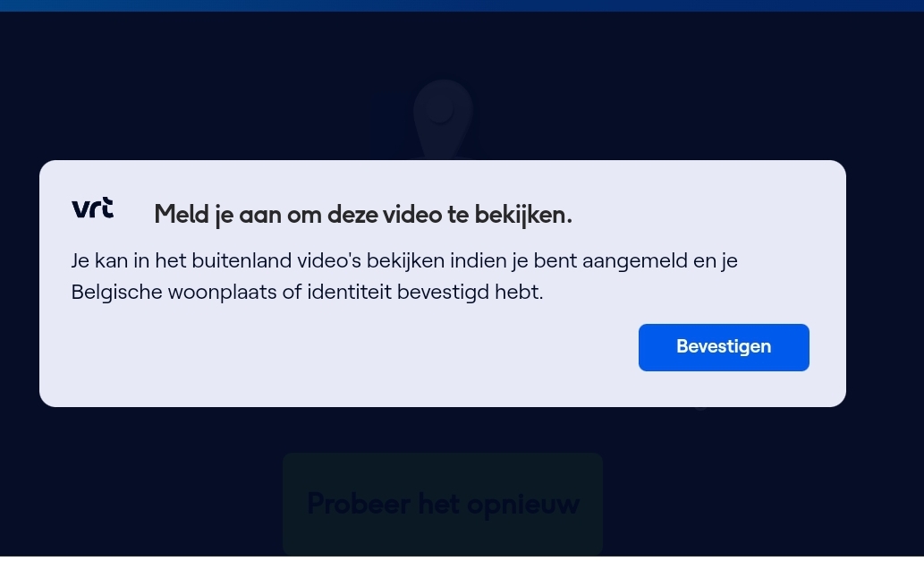Click the blue gradient bar at the top of the page
The width and height of the screenshot is (924, 561).
click(x=462, y=5)
